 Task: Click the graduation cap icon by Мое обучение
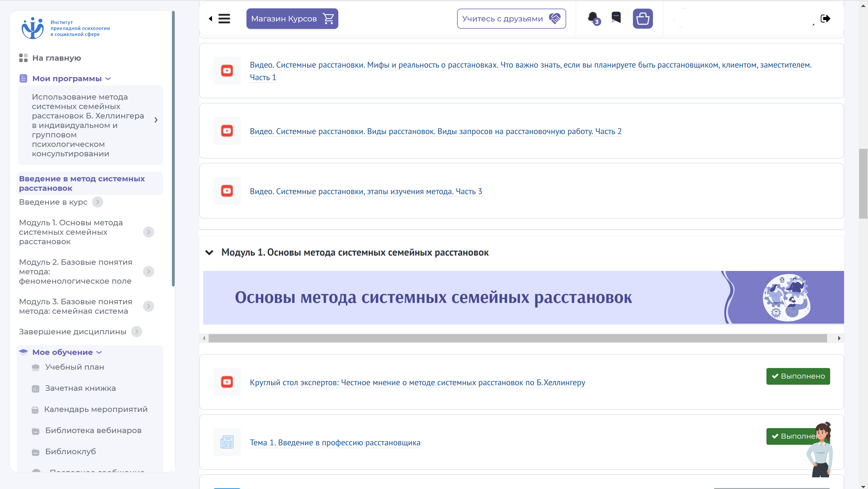point(23,352)
